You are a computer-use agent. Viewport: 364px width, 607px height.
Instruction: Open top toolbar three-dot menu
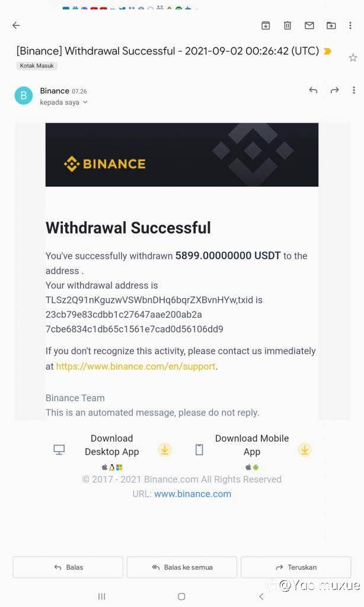coord(350,25)
